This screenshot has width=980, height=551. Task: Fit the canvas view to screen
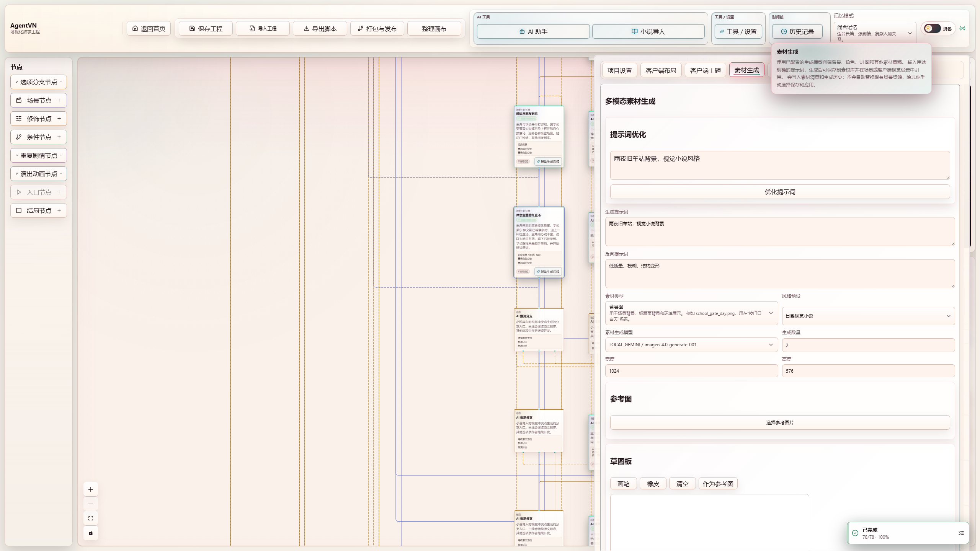(x=91, y=518)
